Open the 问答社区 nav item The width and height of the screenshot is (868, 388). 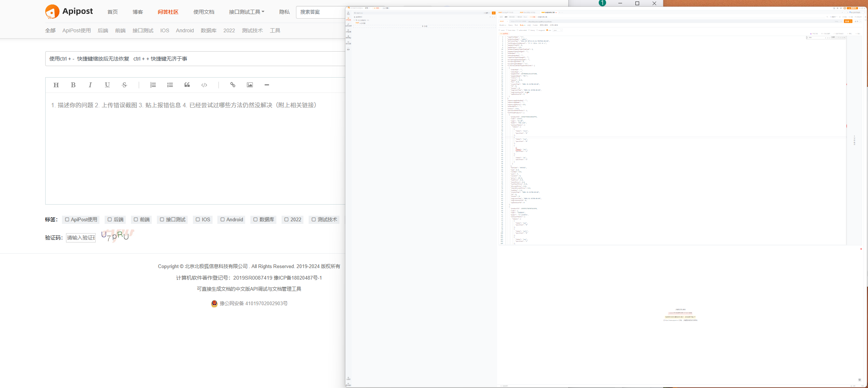click(168, 12)
